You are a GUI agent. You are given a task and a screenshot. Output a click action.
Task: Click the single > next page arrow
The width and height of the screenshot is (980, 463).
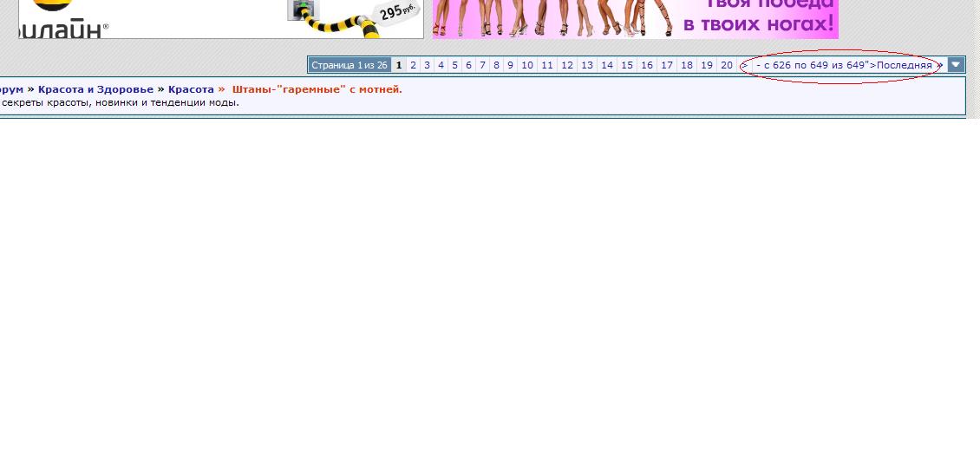[744, 65]
